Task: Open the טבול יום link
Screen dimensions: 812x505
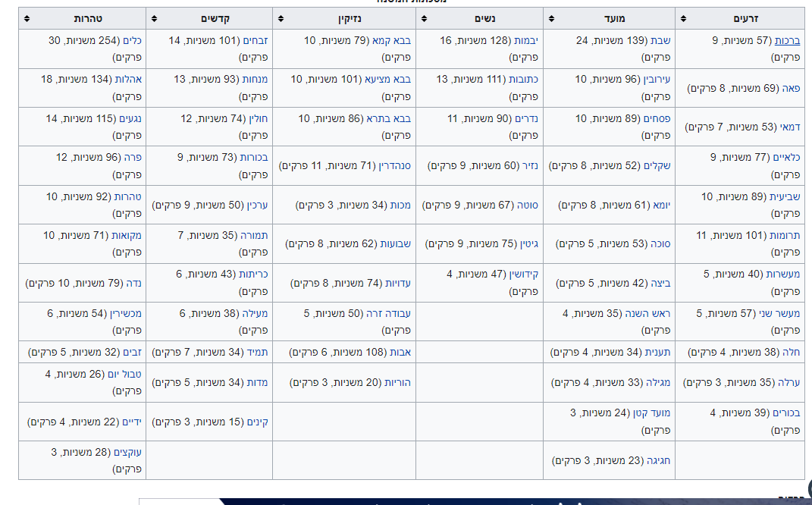Action: (124, 374)
